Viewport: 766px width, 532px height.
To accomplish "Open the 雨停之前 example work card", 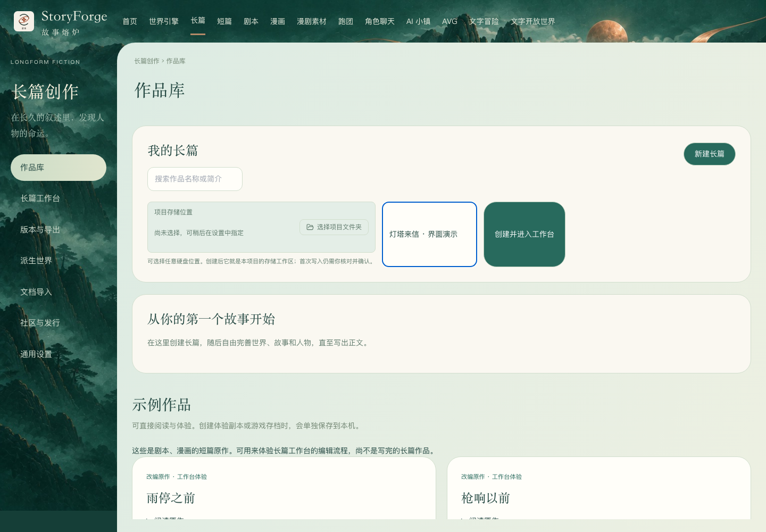I will 284,488.
